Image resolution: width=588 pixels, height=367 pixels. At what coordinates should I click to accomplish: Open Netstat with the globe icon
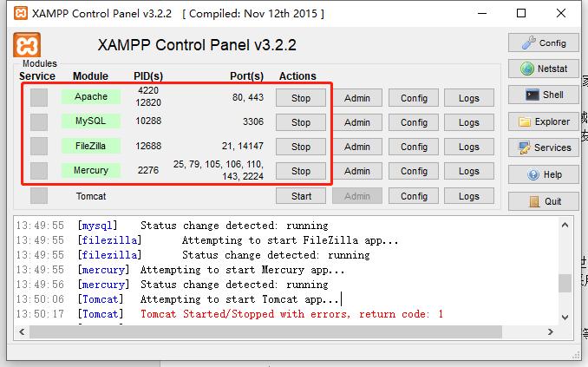click(x=544, y=69)
